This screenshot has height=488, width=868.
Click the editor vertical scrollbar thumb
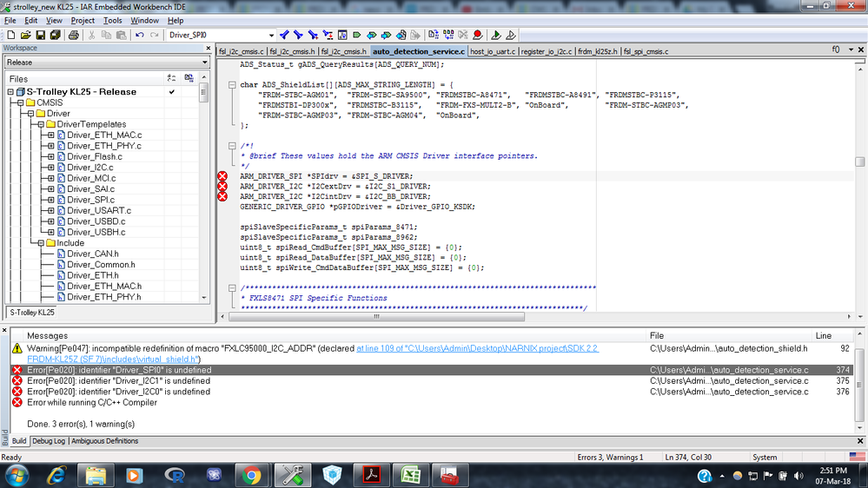pyautogui.click(x=859, y=162)
